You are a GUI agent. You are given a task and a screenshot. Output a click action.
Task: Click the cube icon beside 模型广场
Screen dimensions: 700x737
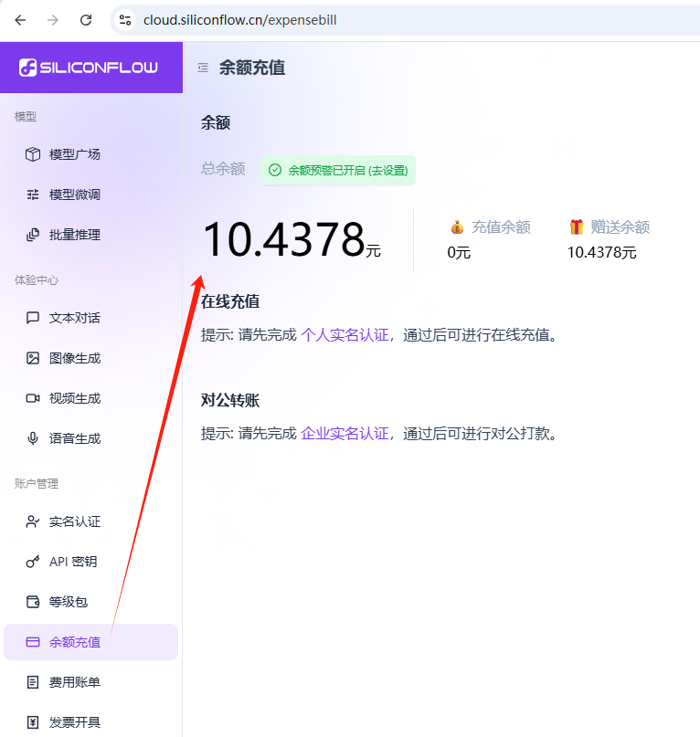[x=33, y=154]
